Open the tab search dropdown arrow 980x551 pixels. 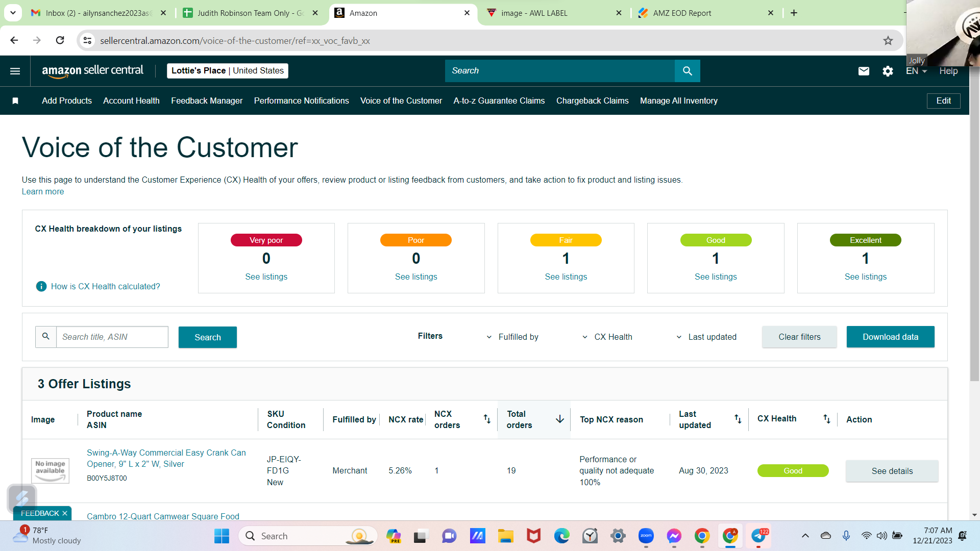coord(13,13)
